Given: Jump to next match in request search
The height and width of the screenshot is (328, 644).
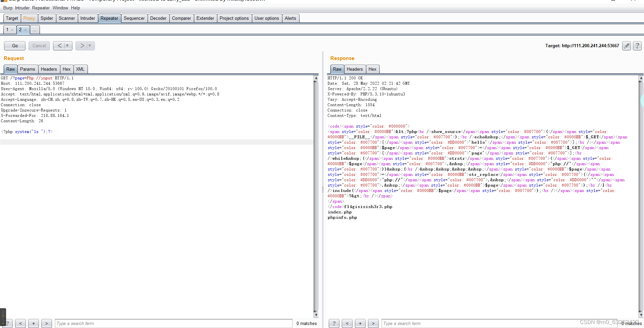Looking at the screenshot, I should [46, 323].
